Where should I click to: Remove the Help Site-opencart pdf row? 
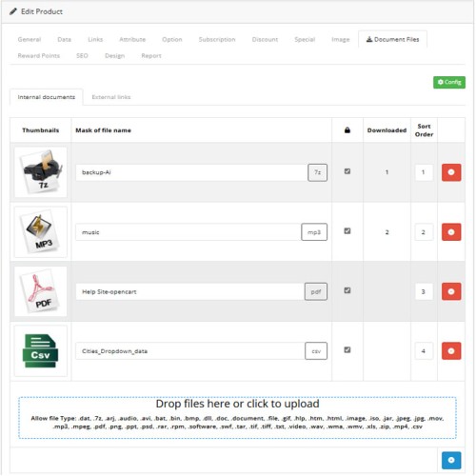click(x=451, y=291)
